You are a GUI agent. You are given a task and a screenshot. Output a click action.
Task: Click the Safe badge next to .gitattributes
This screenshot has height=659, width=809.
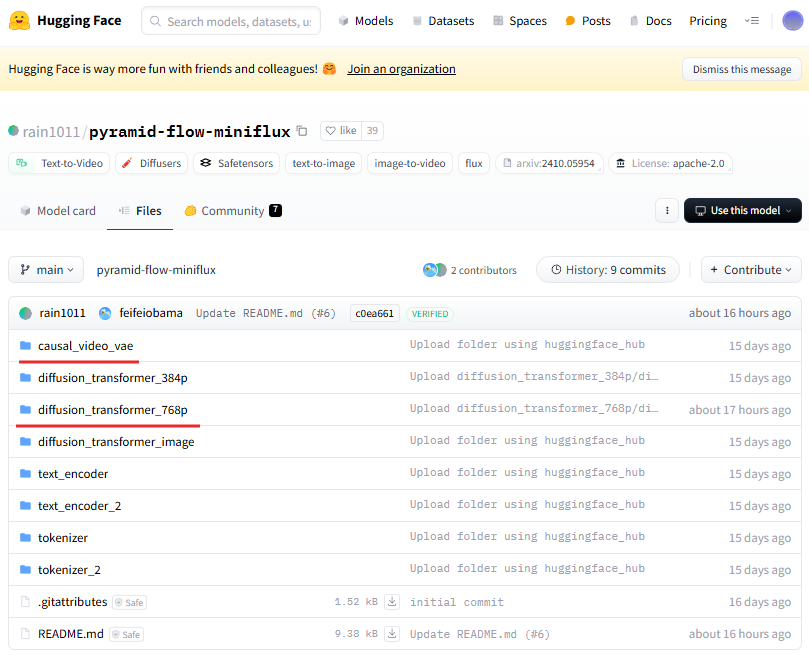pos(130,602)
